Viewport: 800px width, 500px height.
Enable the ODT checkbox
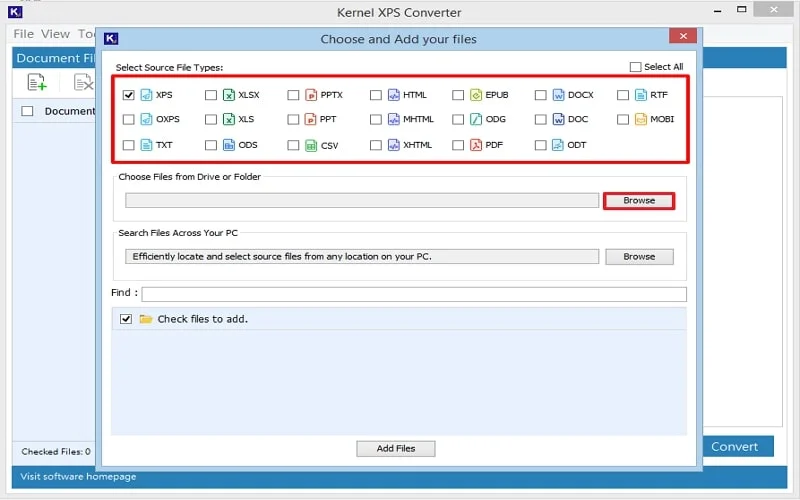point(540,145)
